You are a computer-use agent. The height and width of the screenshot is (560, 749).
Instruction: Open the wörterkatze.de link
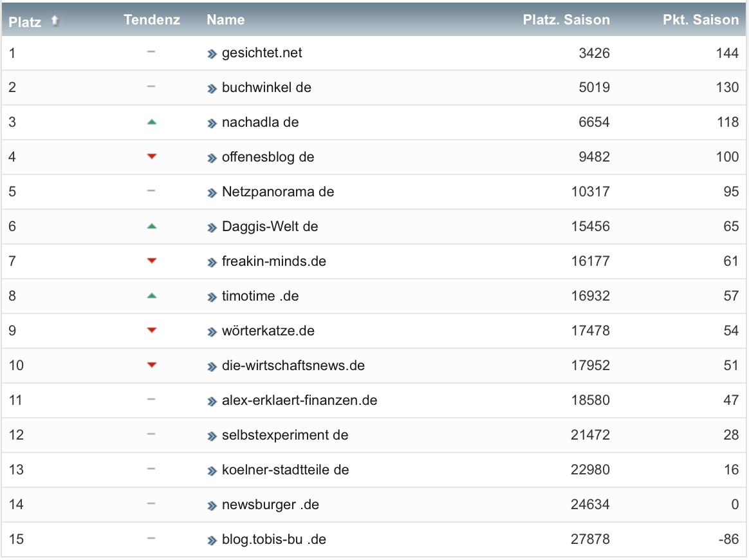click(x=268, y=331)
